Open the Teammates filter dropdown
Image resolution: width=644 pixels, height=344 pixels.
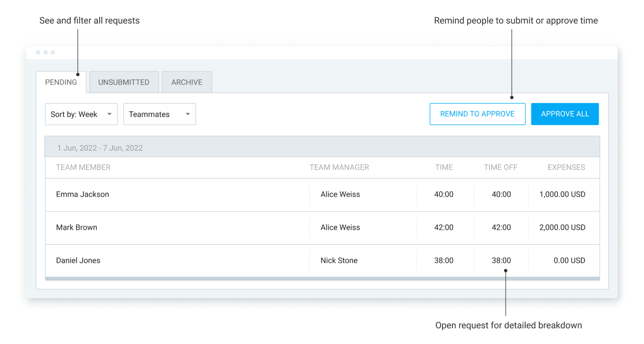click(160, 114)
